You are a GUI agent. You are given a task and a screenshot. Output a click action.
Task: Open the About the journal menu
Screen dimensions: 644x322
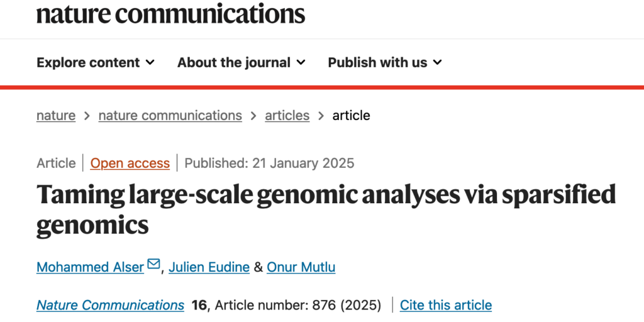tap(241, 62)
